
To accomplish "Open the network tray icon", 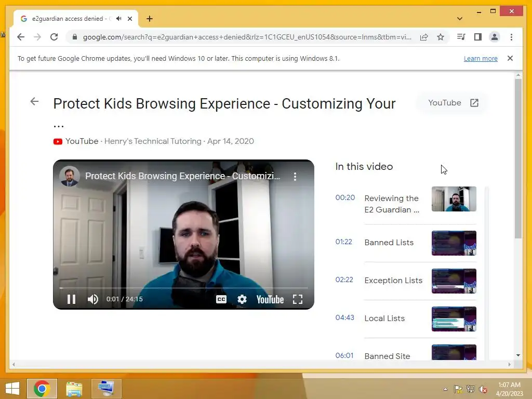I will pos(471,389).
